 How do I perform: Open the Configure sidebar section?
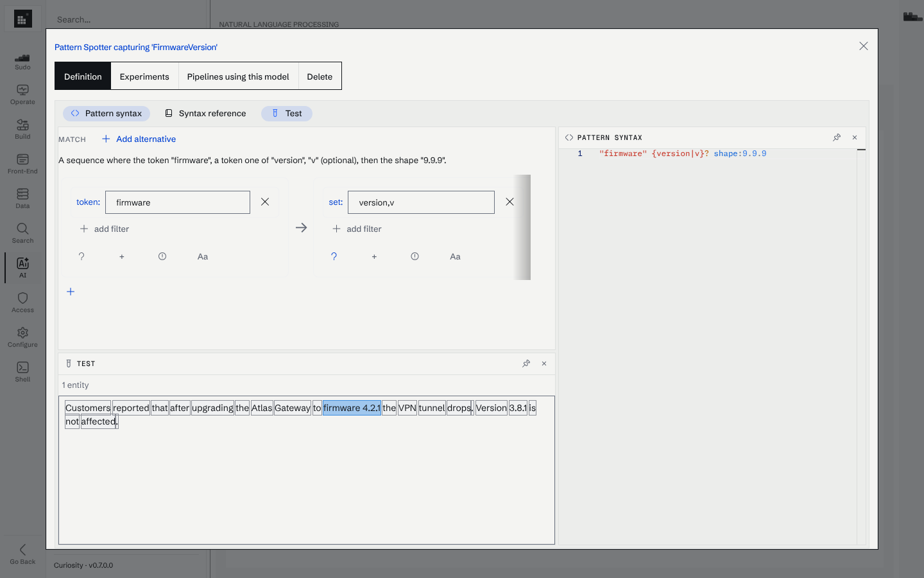(x=22, y=337)
